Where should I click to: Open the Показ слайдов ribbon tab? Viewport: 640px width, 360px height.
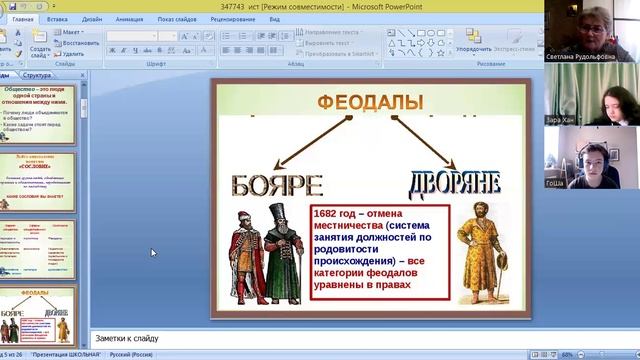tap(177, 19)
